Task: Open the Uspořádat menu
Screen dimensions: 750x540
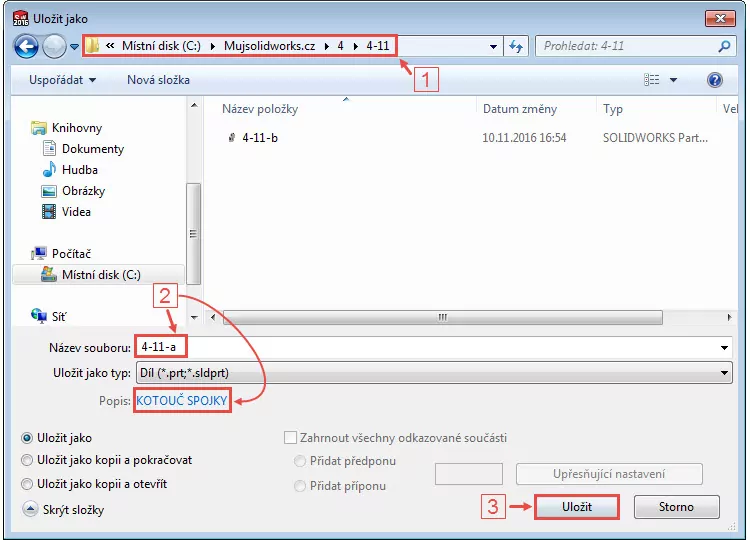Action: (62, 80)
